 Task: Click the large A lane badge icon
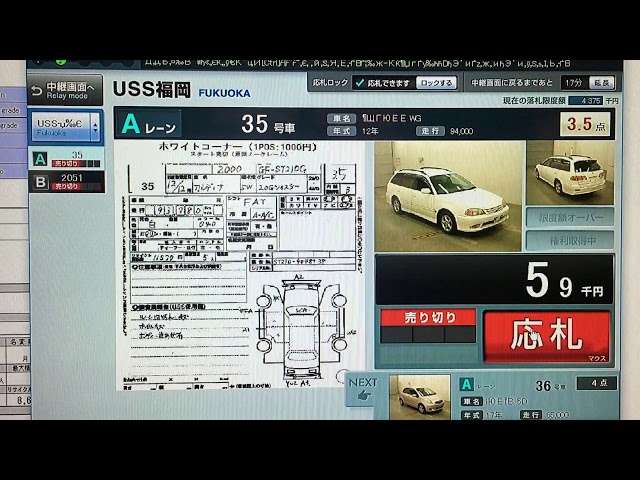pos(130,125)
